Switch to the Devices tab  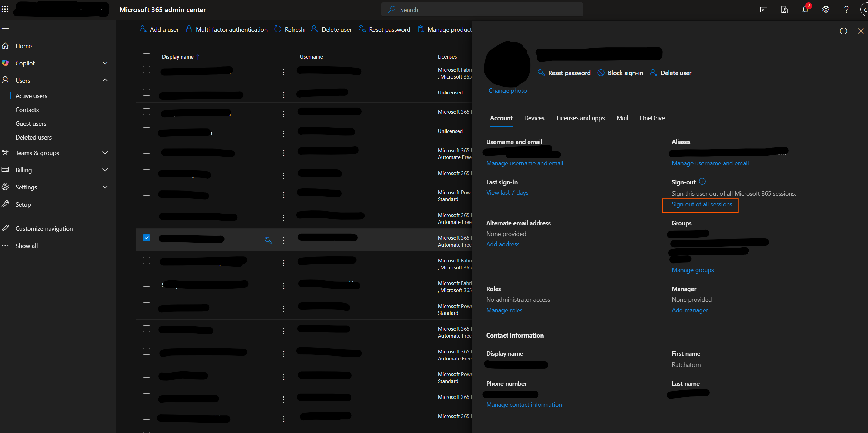tap(534, 118)
